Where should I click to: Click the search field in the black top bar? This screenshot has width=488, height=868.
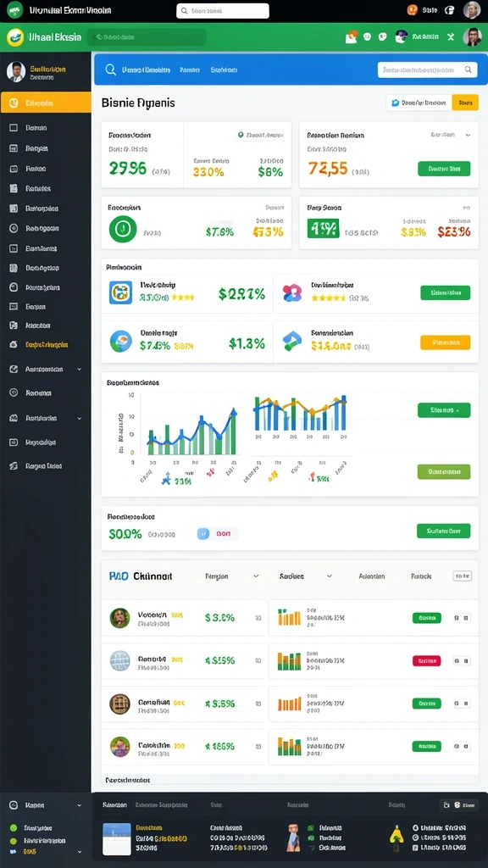tap(223, 10)
